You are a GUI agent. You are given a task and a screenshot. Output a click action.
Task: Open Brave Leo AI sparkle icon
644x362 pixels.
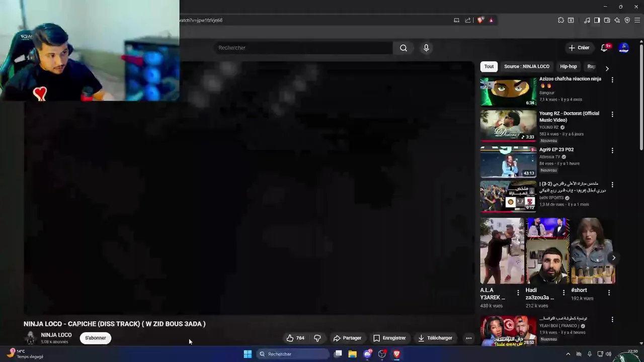[617, 20]
